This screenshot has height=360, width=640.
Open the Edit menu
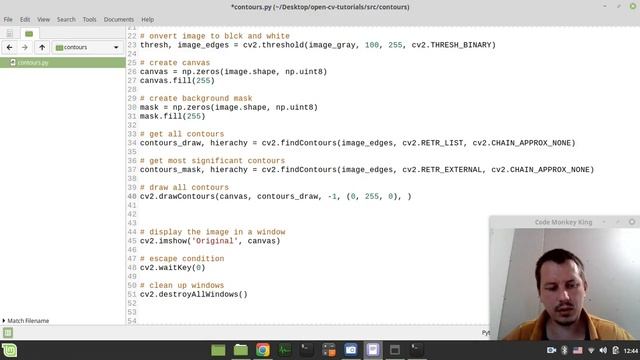tap(25, 19)
